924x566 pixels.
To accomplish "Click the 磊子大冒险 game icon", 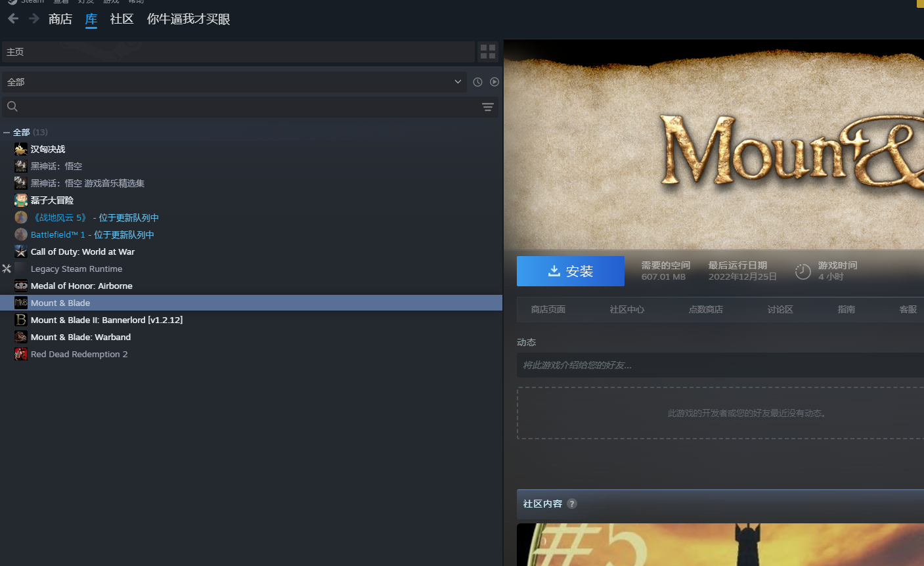I will 21,200.
